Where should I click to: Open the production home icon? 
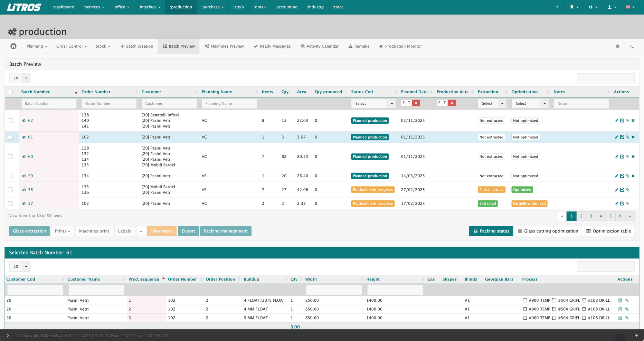click(x=13, y=46)
